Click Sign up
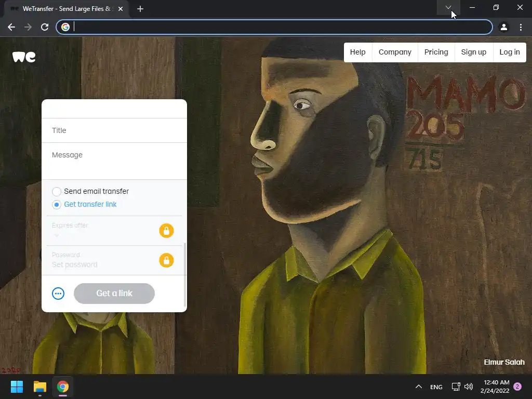 (x=474, y=52)
